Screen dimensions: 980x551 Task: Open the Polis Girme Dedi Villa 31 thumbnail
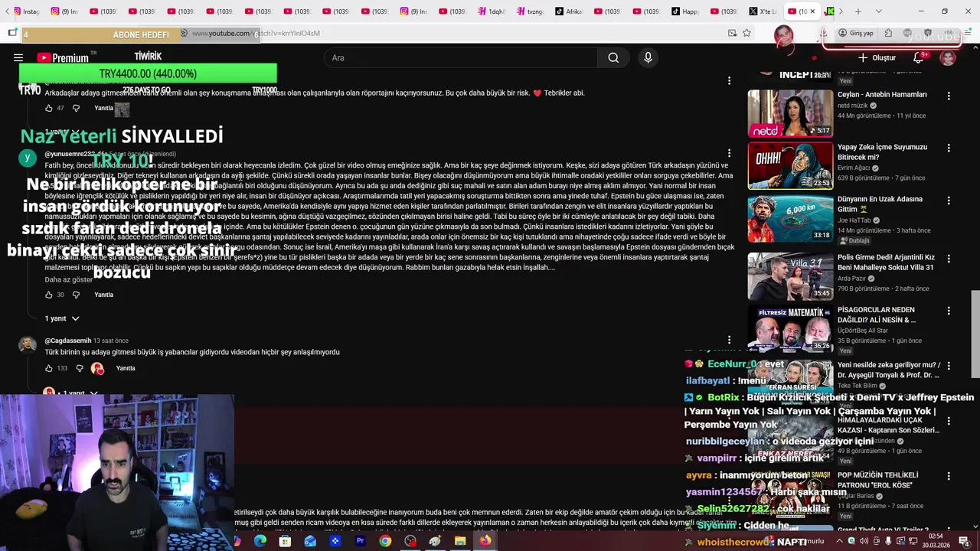[x=790, y=276]
